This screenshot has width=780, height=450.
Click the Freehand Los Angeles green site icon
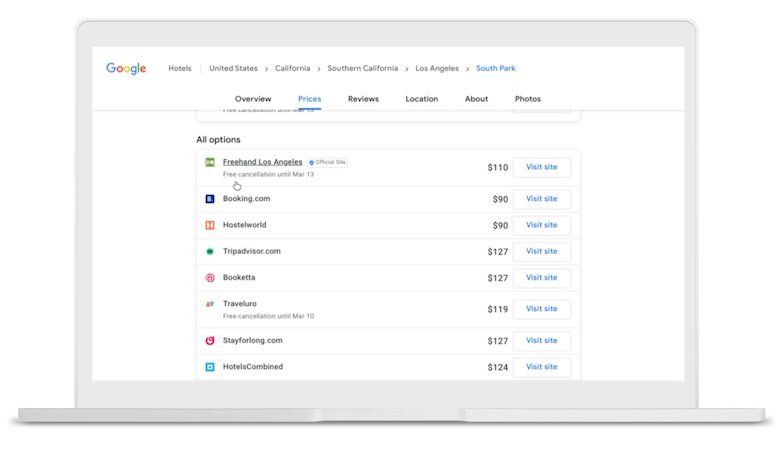pyautogui.click(x=210, y=162)
